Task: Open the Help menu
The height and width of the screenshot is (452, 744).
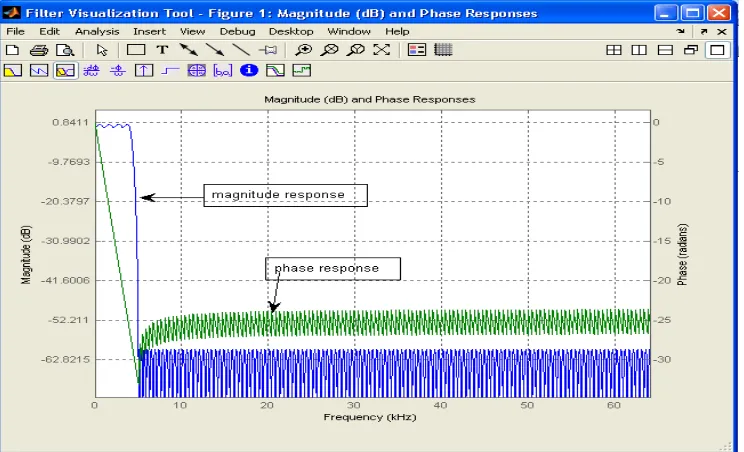Action: pyautogui.click(x=397, y=31)
